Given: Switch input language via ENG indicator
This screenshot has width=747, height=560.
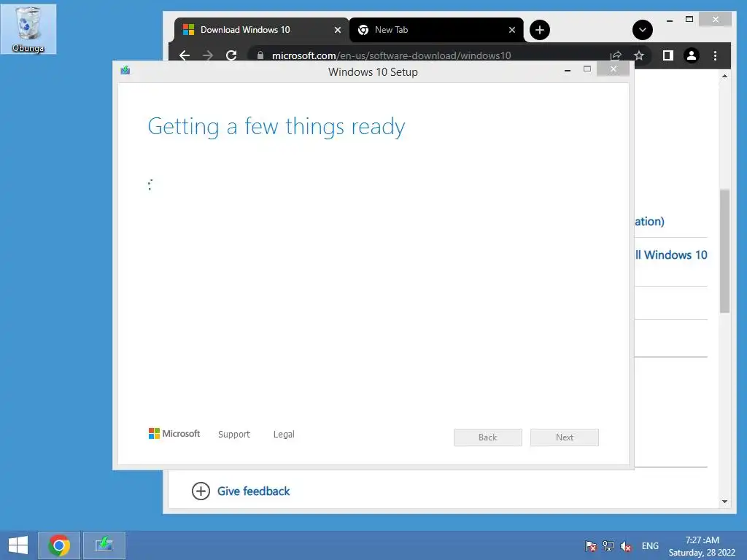Looking at the screenshot, I should [650, 545].
